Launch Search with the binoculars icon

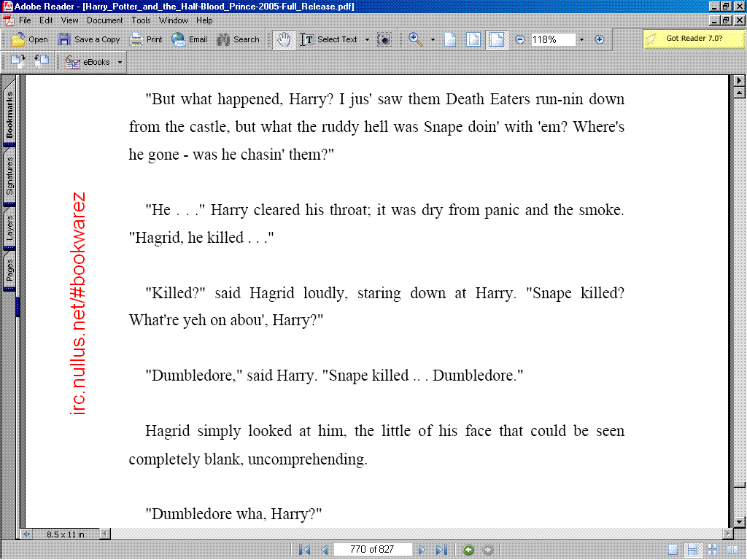pos(223,39)
